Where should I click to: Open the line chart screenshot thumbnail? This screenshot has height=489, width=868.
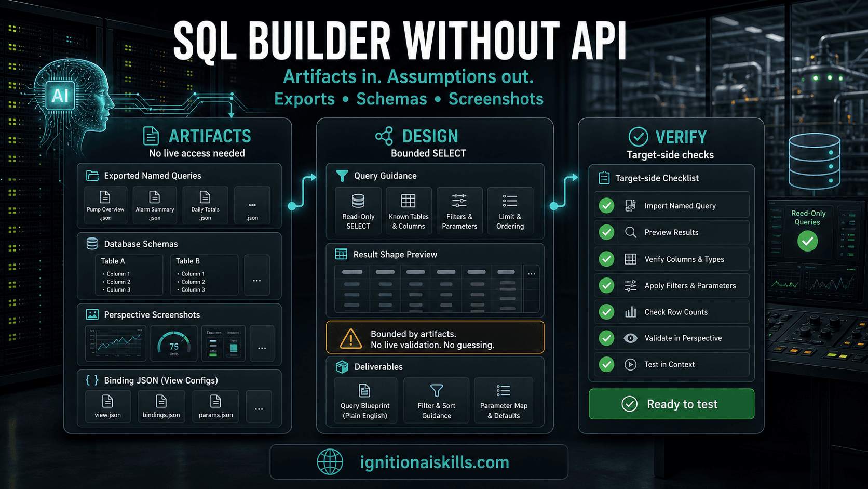tap(116, 343)
